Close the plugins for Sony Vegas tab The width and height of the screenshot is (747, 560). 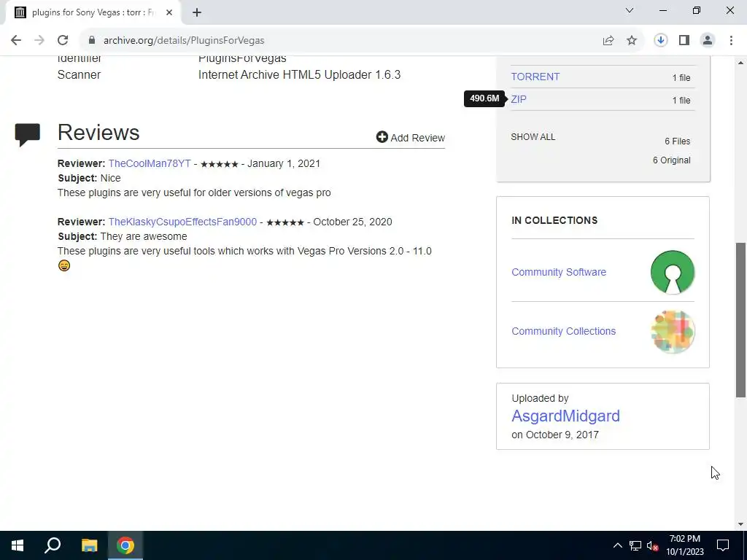pos(169,12)
